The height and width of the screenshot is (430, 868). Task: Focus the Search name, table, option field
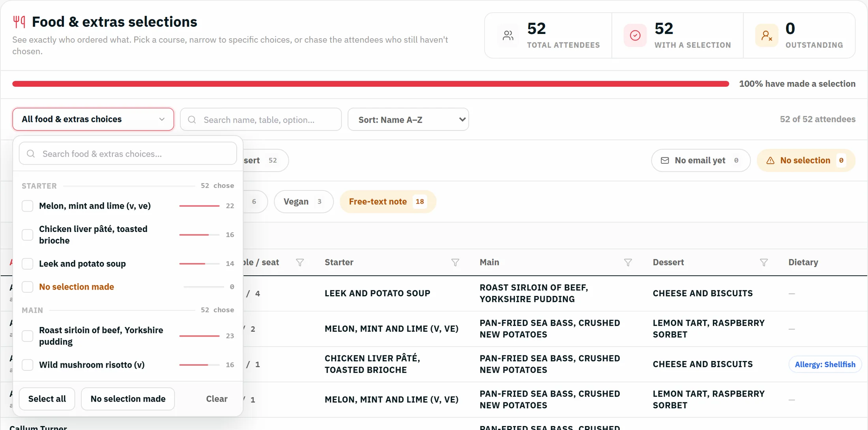[261, 120]
